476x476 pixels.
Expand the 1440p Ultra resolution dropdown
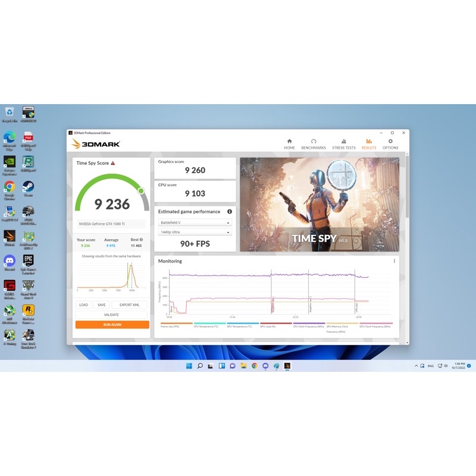195,233
